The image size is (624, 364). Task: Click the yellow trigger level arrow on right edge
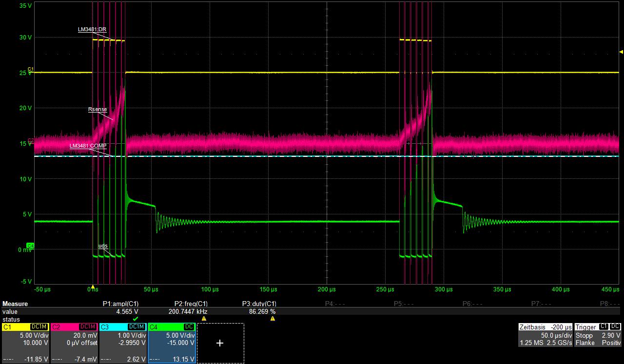click(x=621, y=52)
